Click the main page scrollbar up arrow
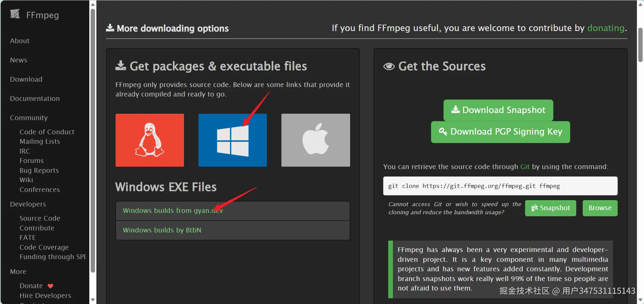The width and height of the screenshot is (644, 304). [x=640, y=4]
